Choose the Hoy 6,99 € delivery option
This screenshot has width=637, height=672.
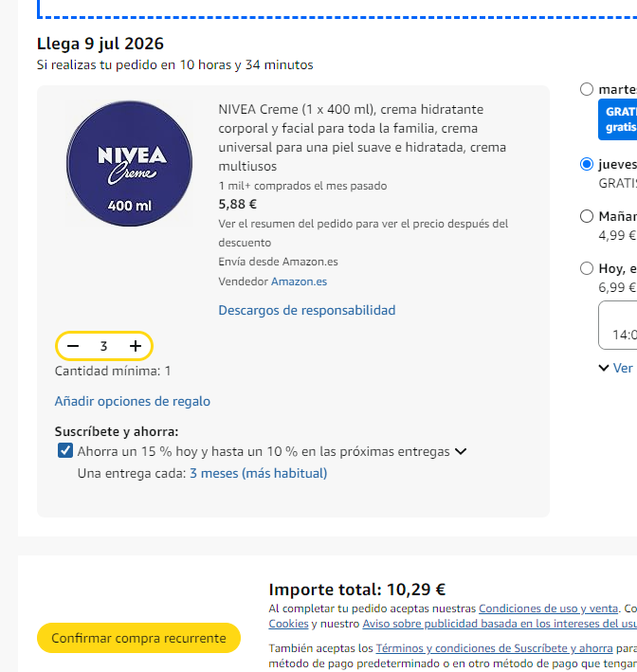coord(587,268)
